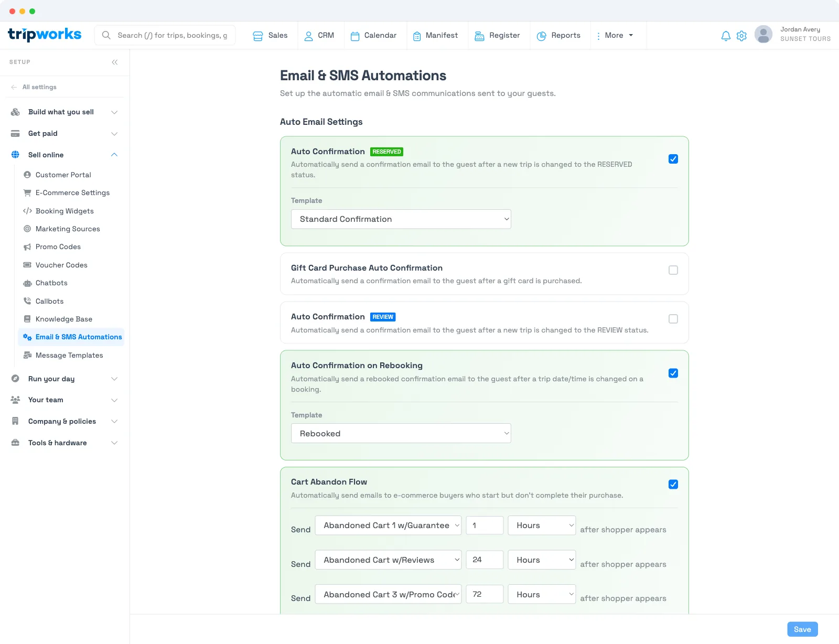This screenshot has height=644, width=839.
Task: Click the tripworks logo
Action: (x=45, y=35)
